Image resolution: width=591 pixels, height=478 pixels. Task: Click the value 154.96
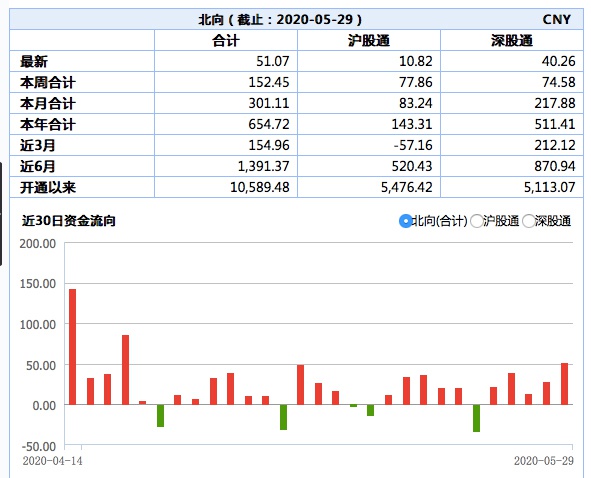pos(269,145)
